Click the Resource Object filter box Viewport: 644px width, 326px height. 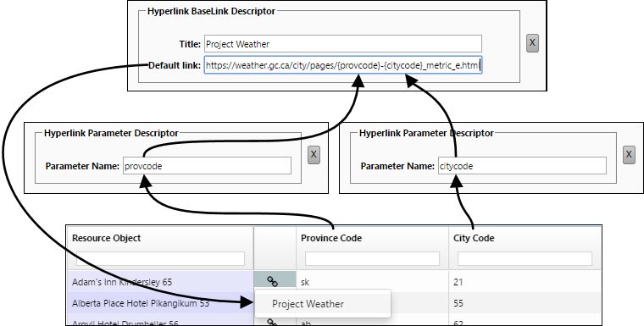click(x=160, y=258)
